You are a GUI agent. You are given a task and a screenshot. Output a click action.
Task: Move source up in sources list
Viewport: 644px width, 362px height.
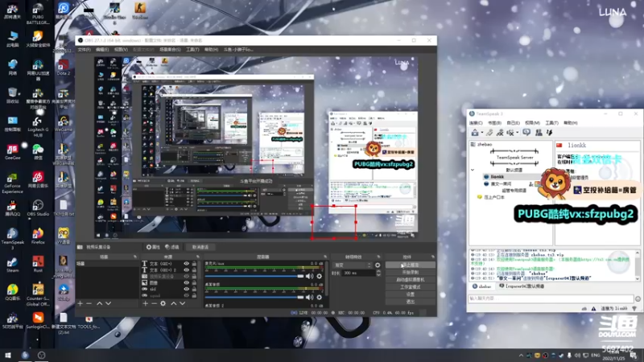173,303
